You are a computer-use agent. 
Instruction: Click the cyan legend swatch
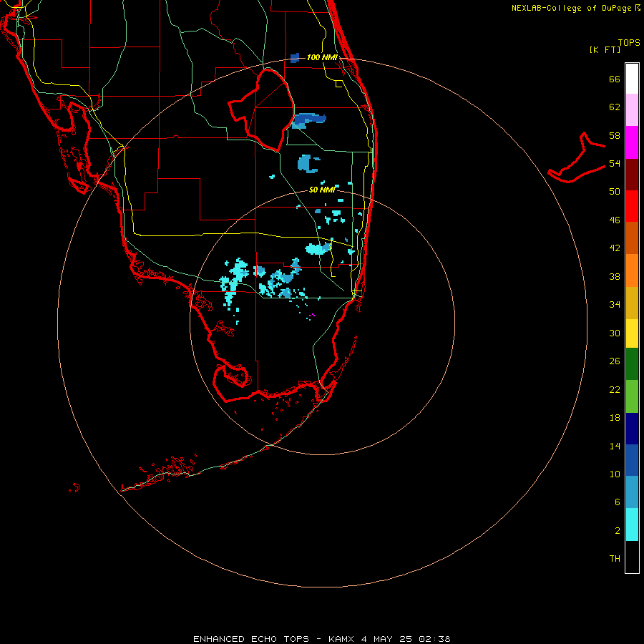632,525
